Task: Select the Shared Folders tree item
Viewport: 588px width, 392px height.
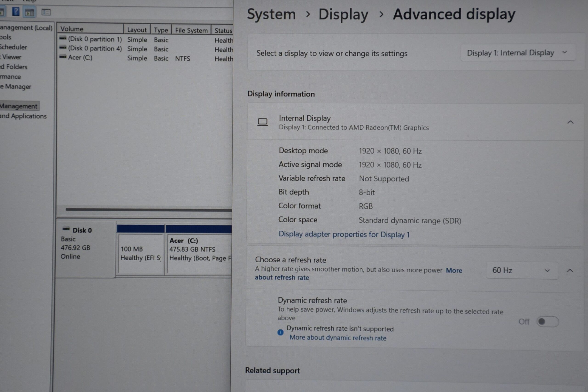Action: (x=14, y=67)
